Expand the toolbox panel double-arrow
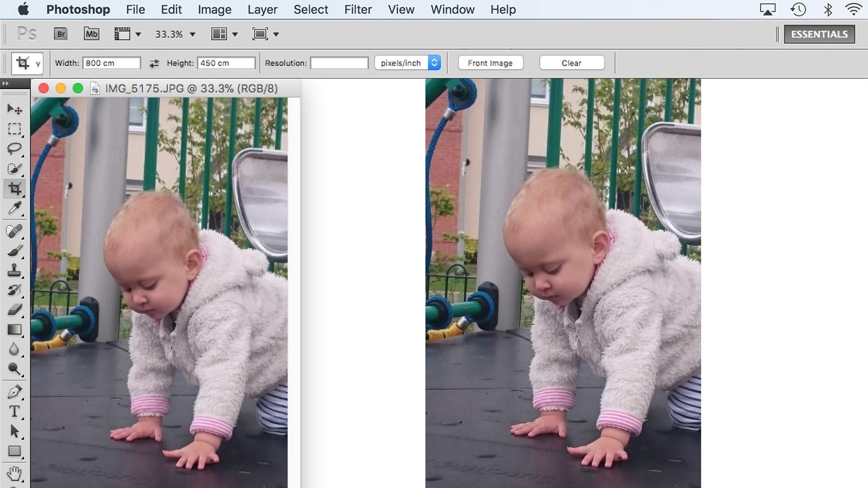Viewport: 868px width, 488px height. 5,84
